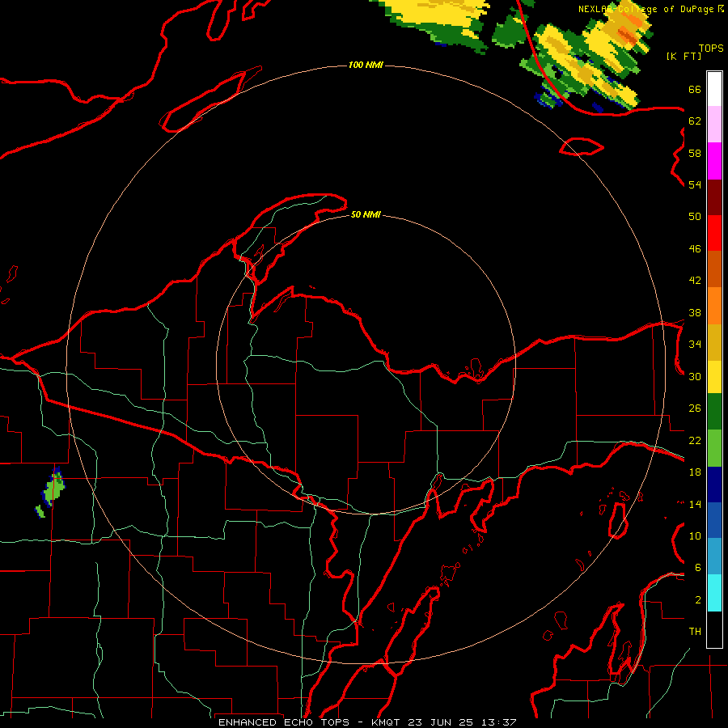
Task: Click the '62' legend value
Action: pyautogui.click(x=695, y=121)
